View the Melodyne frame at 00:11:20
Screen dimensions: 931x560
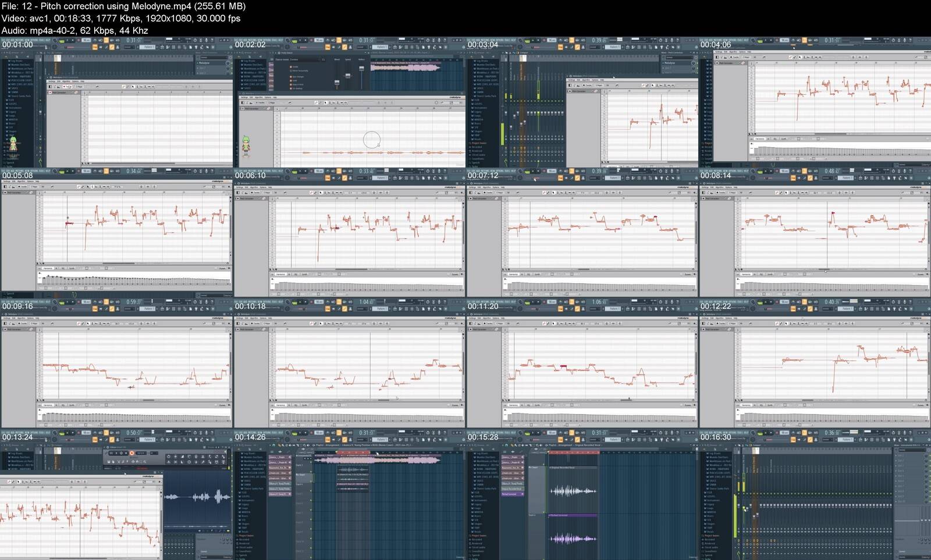(x=582, y=364)
